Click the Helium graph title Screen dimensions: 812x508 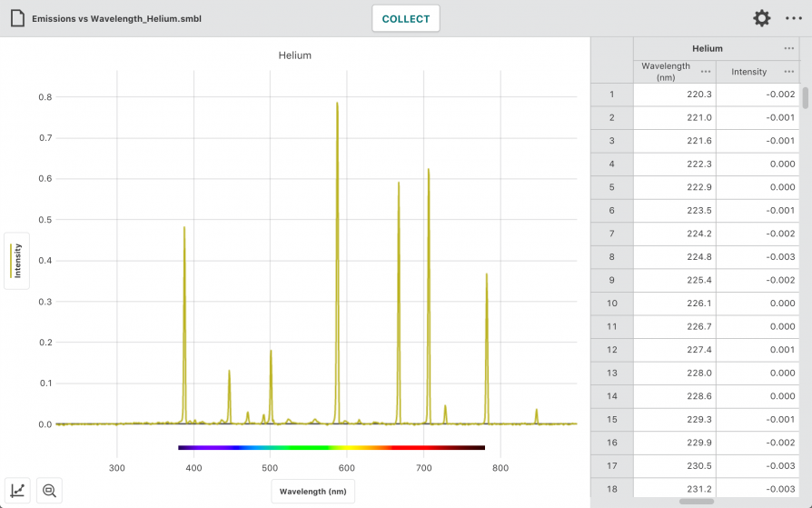[x=294, y=55]
